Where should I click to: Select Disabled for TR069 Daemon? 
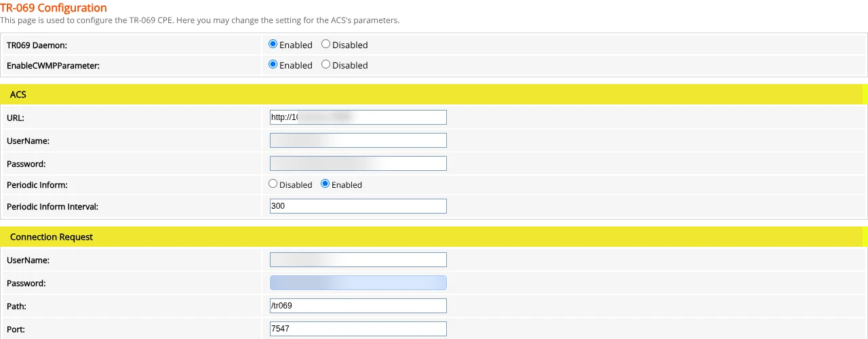tap(326, 44)
